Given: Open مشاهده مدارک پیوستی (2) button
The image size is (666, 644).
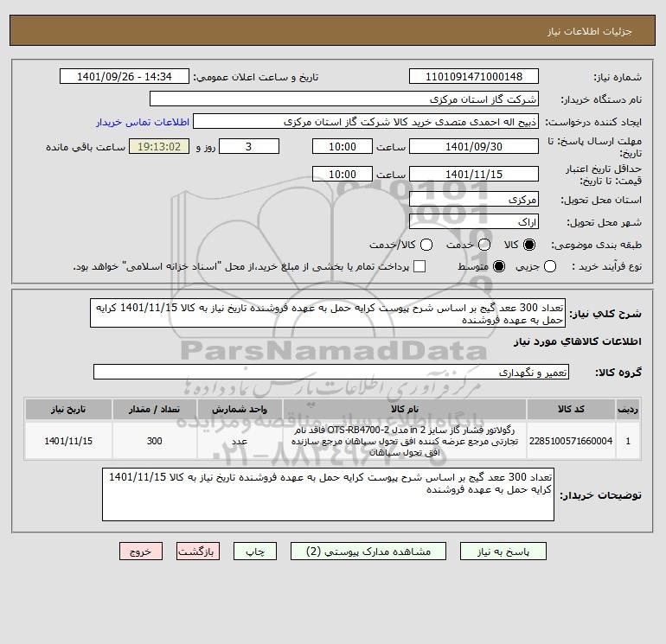Looking at the screenshot, I should point(368,552).
